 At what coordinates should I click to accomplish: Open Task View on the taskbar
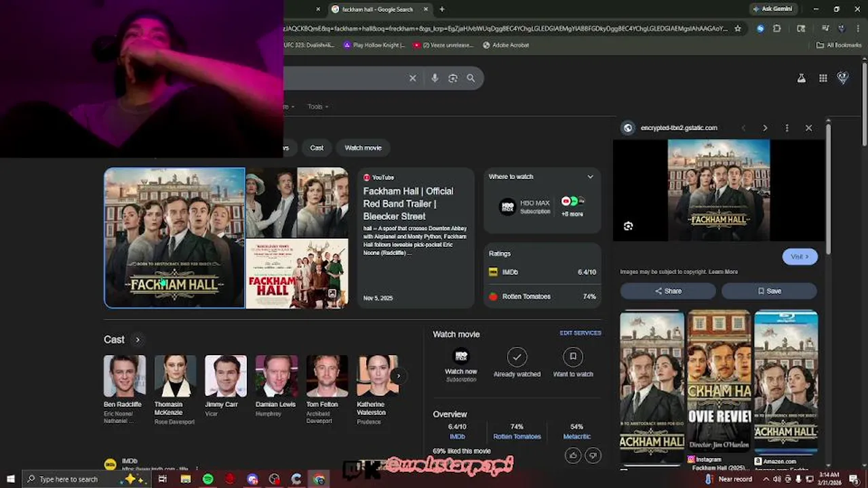click(163, 479)
